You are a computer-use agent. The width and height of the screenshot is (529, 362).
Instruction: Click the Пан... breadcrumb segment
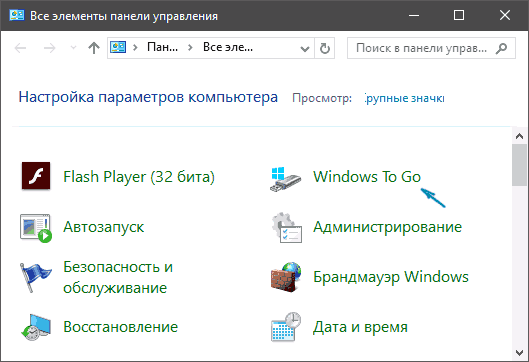162,47
